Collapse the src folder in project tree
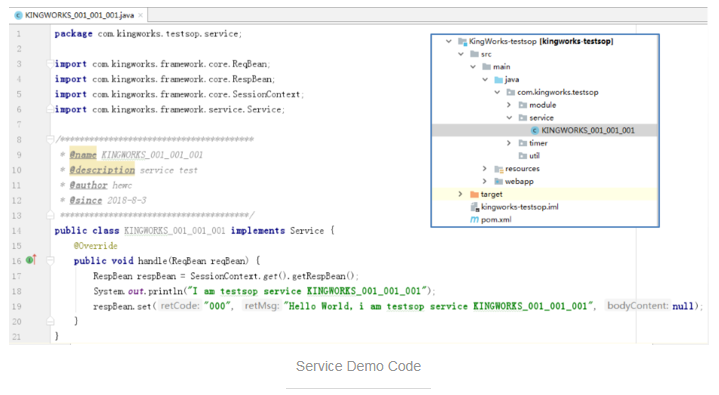 pyautogui.click(x=461, y=54)
